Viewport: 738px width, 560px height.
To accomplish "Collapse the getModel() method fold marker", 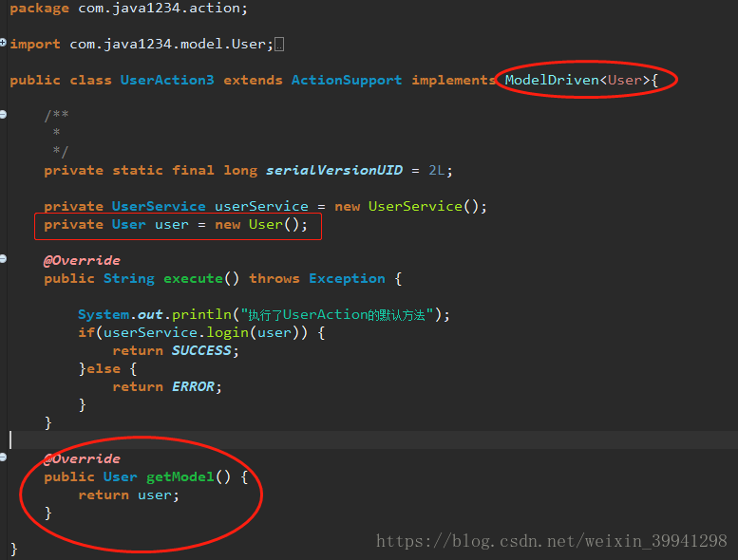I will click(x=3, y=457).
